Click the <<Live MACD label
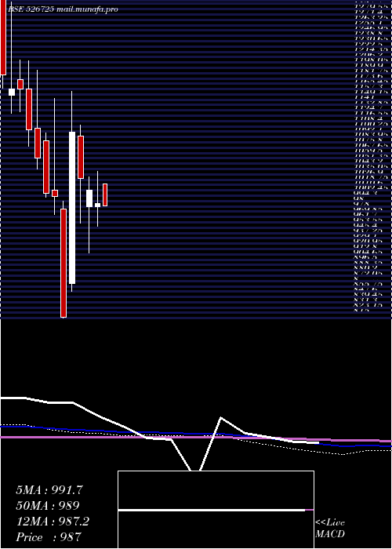 (x=330, y=528)
